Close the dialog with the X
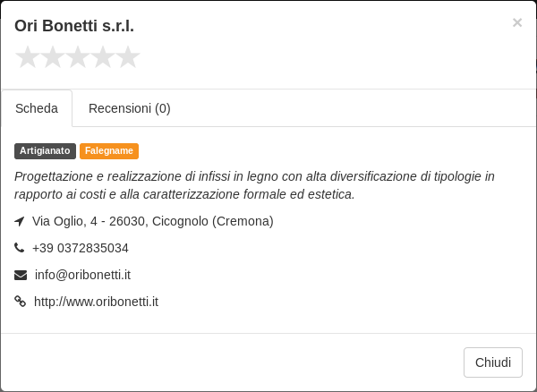The image size is (537, 392). pyautogui.click(x=517, y=22)
